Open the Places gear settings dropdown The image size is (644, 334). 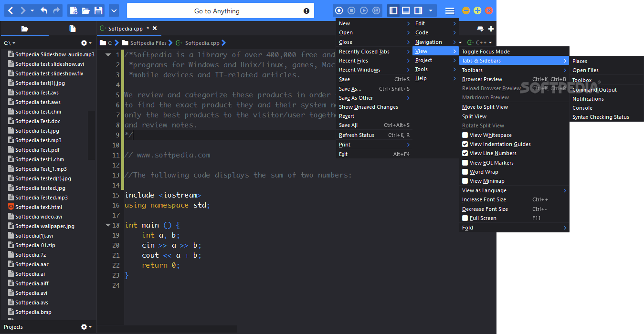coord(86,43)
